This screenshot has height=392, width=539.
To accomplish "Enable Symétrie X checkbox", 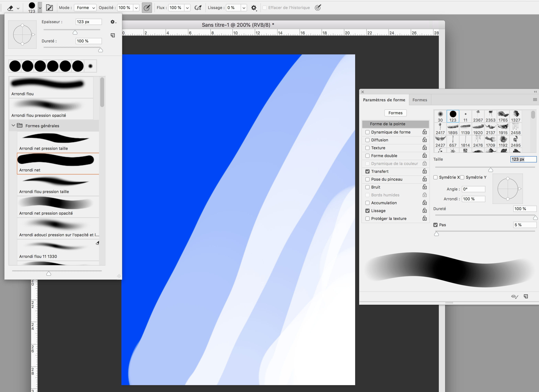I will [x=435, y=177].
